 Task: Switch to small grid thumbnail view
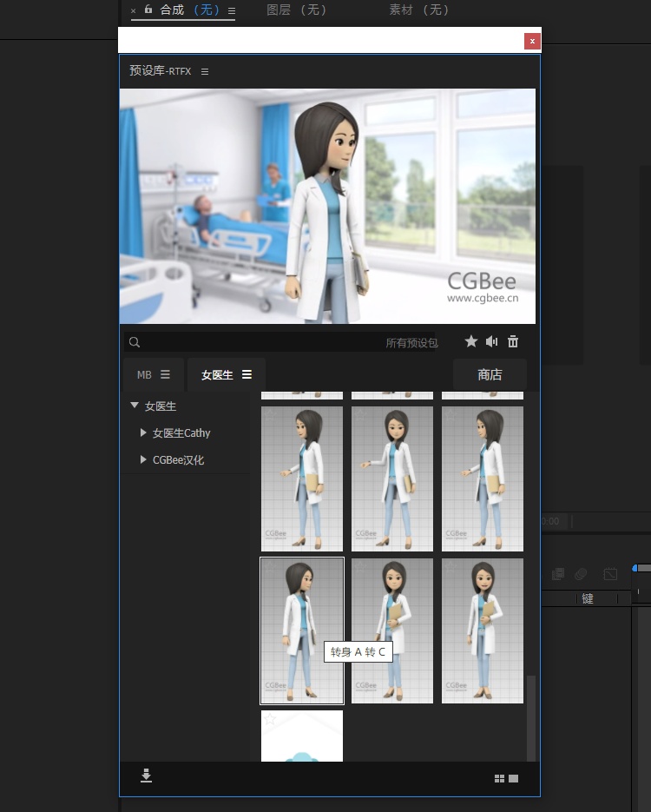tap(499, 778)
